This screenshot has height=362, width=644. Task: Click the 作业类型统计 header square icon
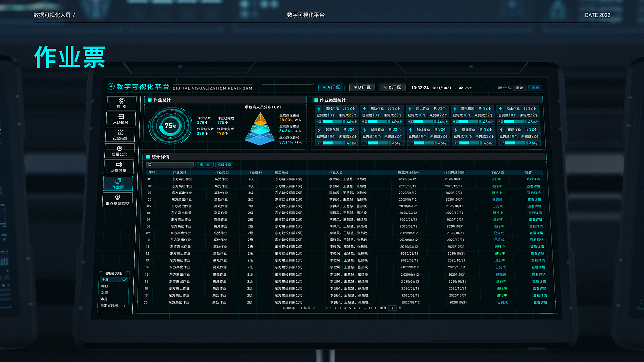316,100
